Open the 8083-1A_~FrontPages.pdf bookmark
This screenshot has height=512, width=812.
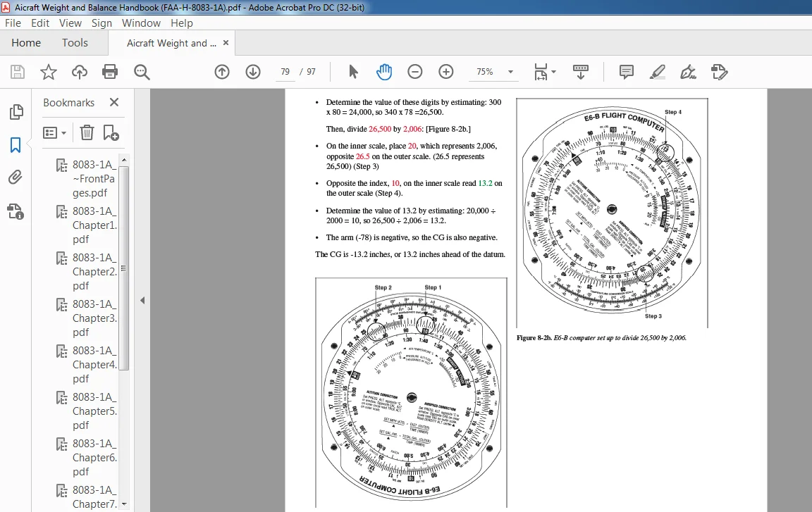(x=94, y=178)
